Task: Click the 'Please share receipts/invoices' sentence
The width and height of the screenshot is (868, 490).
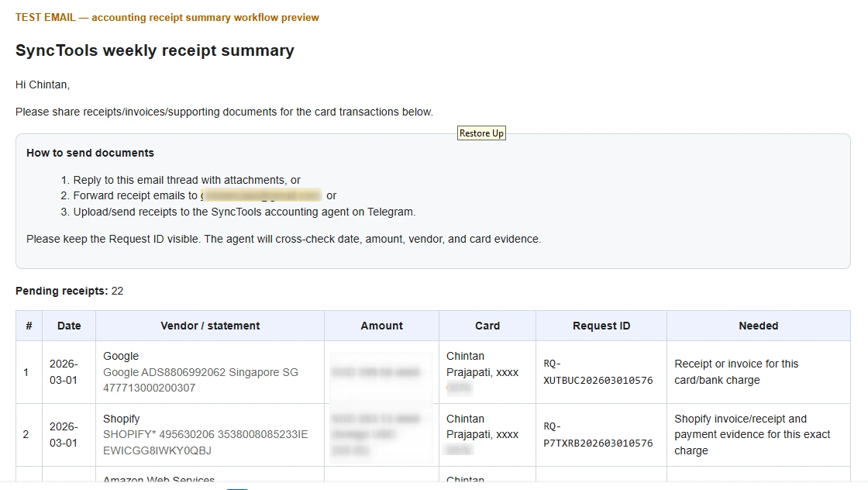Action: [224, 112]
